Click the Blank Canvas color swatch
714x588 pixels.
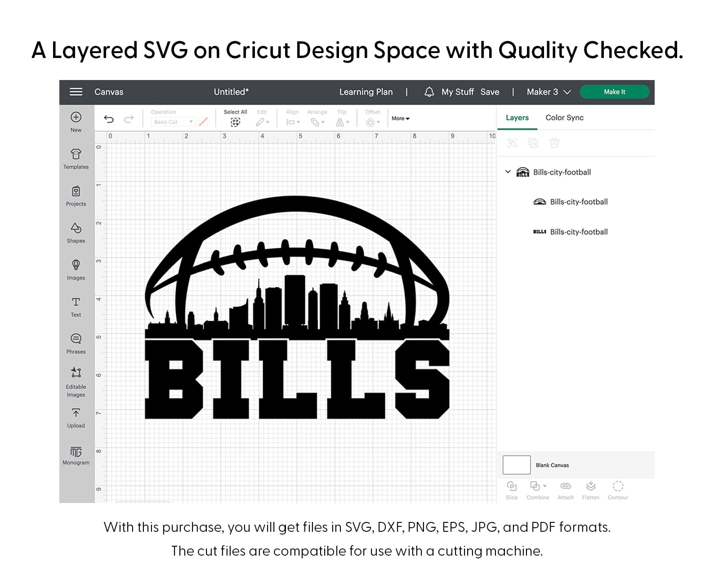pos(517,465)
